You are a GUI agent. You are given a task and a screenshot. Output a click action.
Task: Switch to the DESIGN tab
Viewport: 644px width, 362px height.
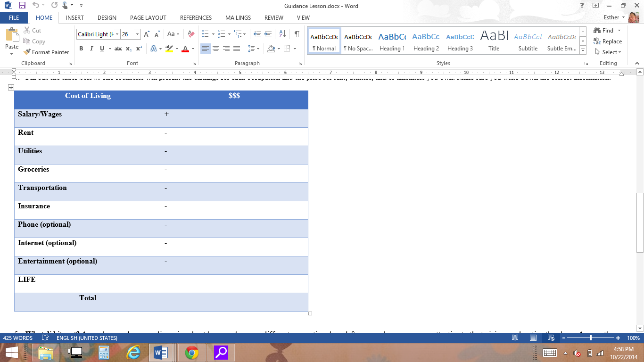(x=107, y=18)
